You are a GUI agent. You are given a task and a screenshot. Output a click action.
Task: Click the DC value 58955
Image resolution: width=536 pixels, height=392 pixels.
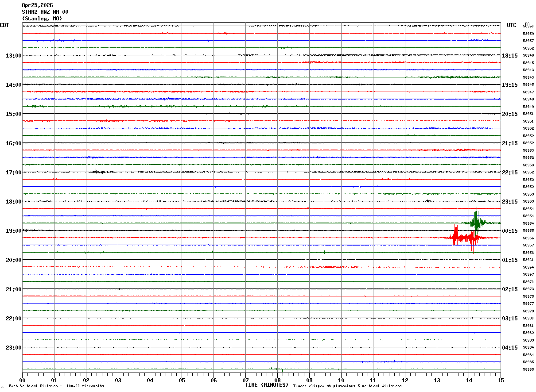[x=528, y=231]
